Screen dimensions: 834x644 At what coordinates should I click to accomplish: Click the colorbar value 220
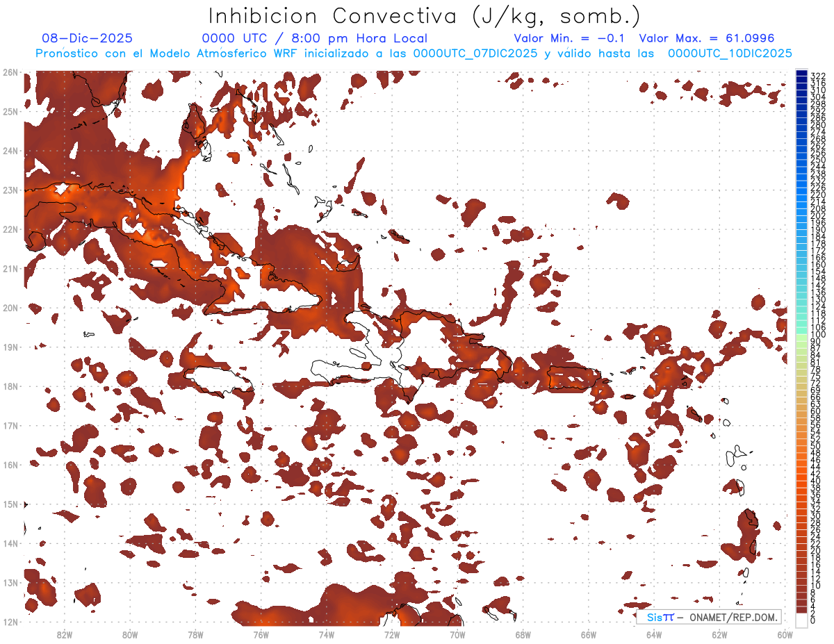click(818, 195)
